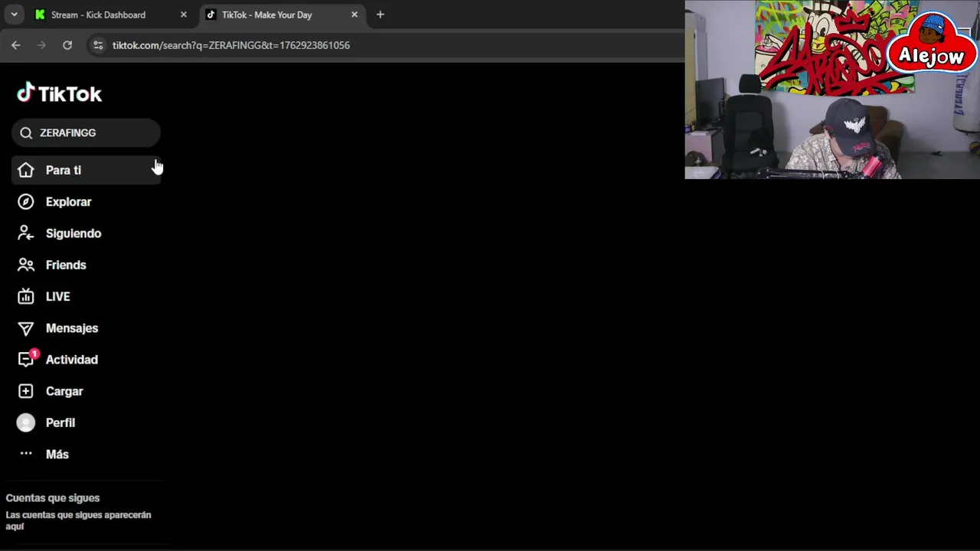The image size is (980, 551).
Task: Go to Explorar section
Action: pyautogui.click(x=68, y=202)
